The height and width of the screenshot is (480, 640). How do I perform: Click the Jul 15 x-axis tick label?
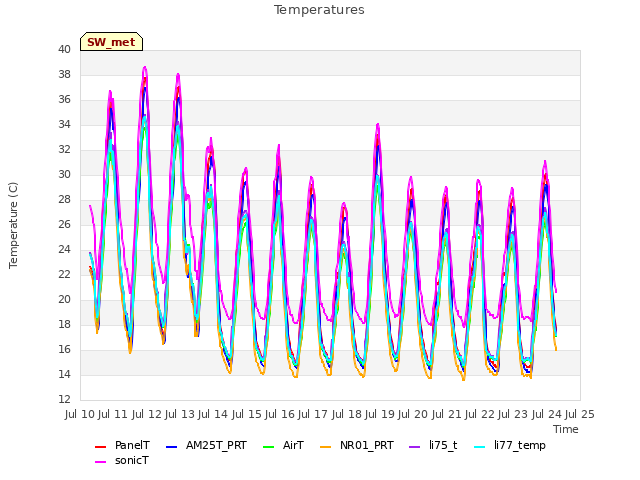tap(247, 414)
